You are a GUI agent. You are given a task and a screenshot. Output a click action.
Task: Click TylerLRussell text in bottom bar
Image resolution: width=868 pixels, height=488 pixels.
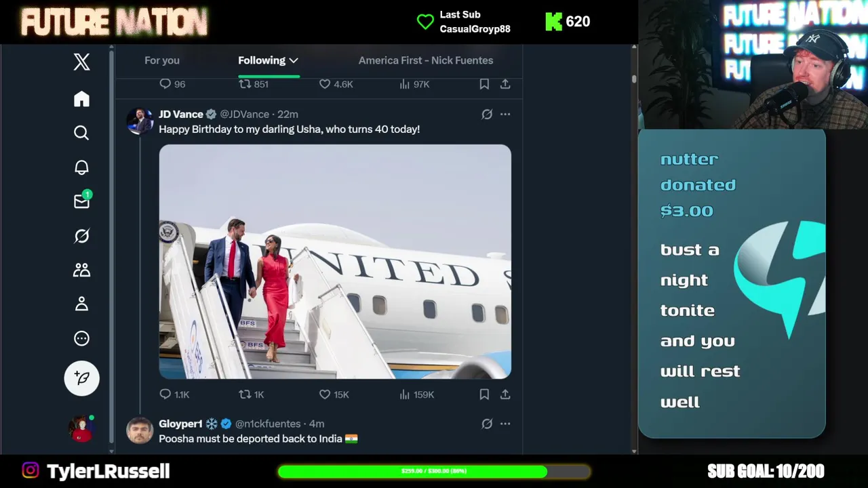click(108, 471)
